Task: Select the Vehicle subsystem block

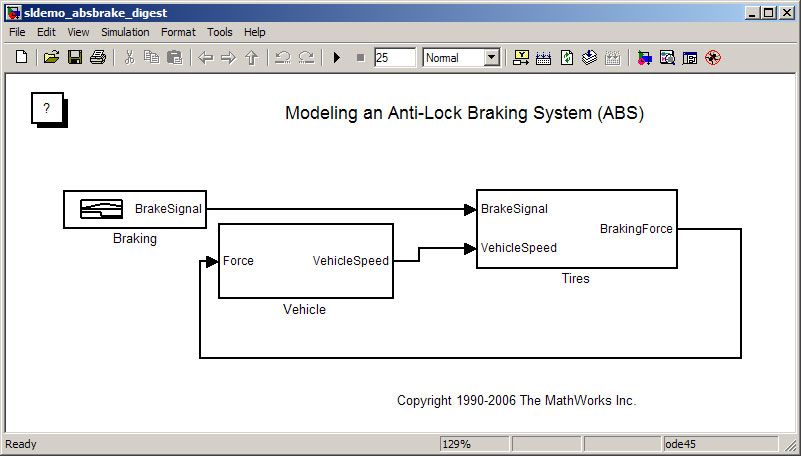Action: click(305, 261)
